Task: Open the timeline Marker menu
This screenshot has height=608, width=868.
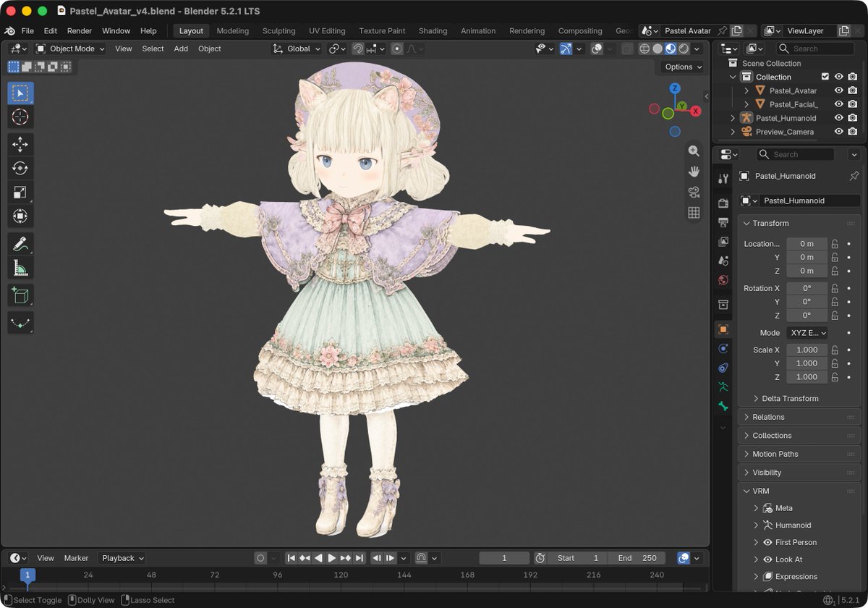Action: tap(76, 558)
